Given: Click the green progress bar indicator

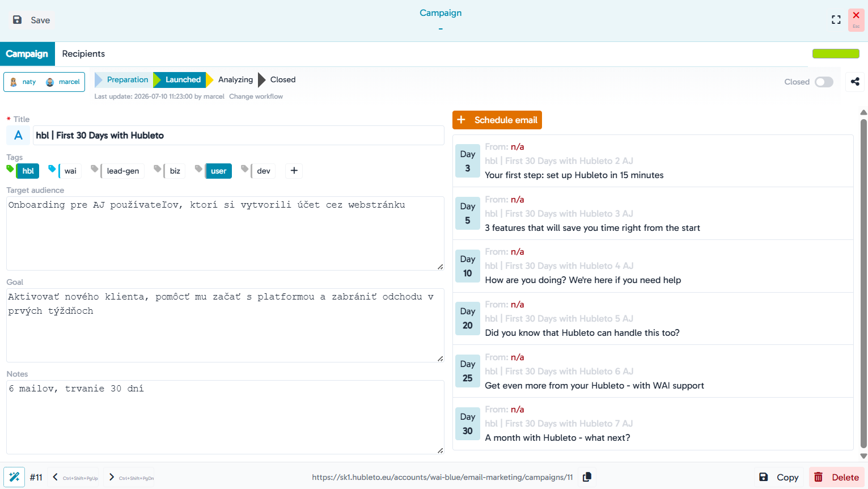Looking at the screenshot, I should point(836,54).
